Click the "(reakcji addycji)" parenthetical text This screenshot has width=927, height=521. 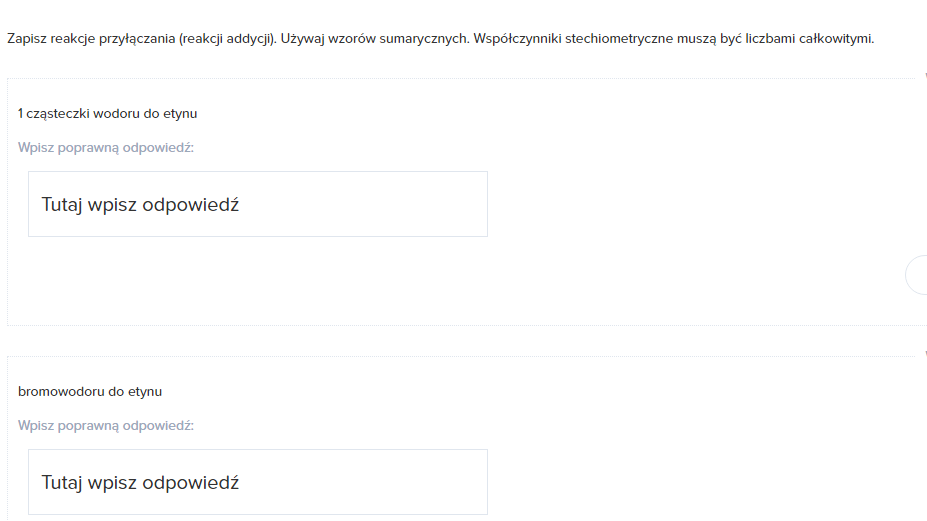click(219, 39)
